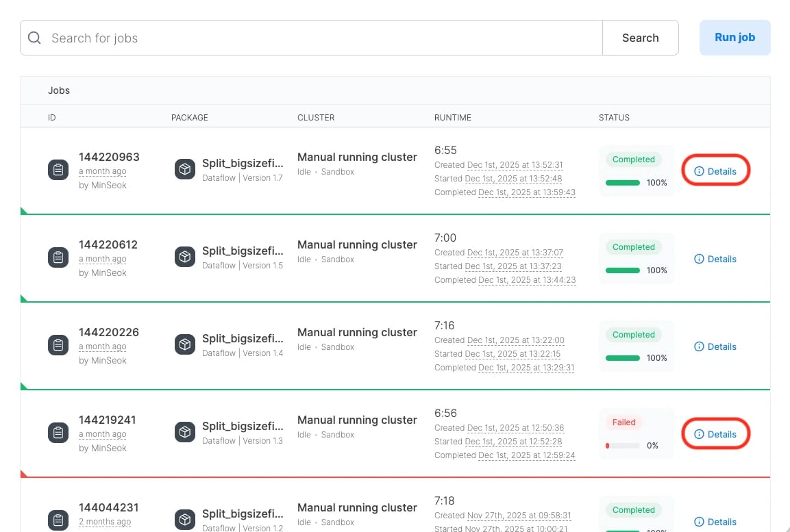This screenshot has width=790, height=532.
Task: Click Split_bigsizefi... package of Version 1.4
Action: tap(243, 338)
